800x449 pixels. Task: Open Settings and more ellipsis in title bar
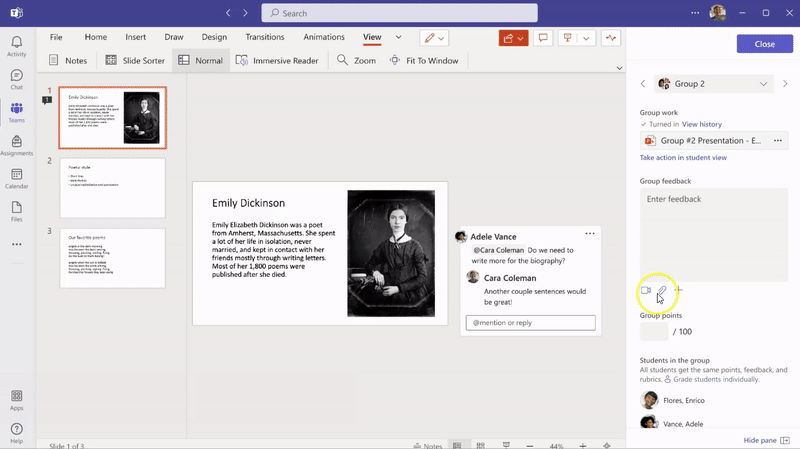point(695,13)
